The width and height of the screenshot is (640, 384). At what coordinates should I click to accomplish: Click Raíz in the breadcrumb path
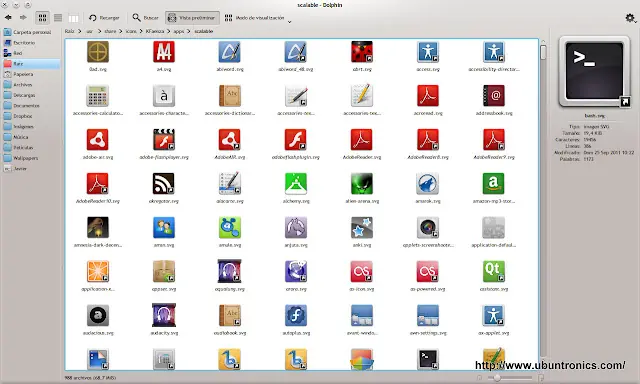point(69,31)
